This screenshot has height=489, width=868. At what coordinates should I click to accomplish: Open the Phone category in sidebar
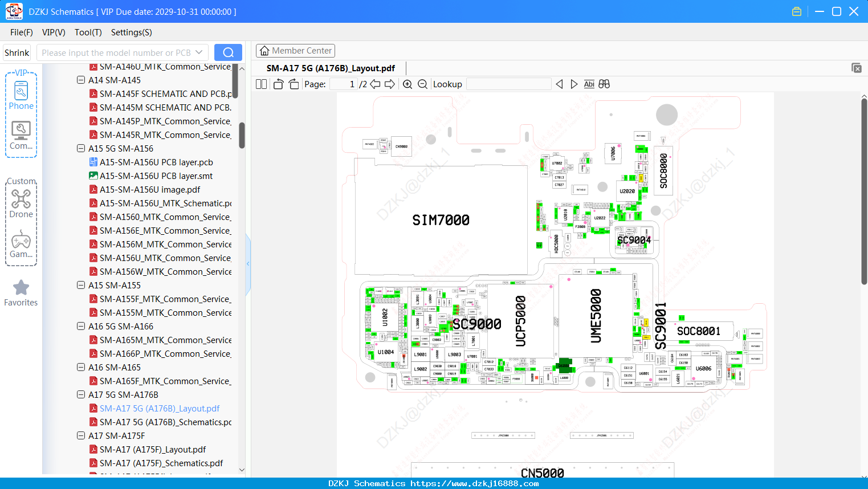tap(21, 96)
